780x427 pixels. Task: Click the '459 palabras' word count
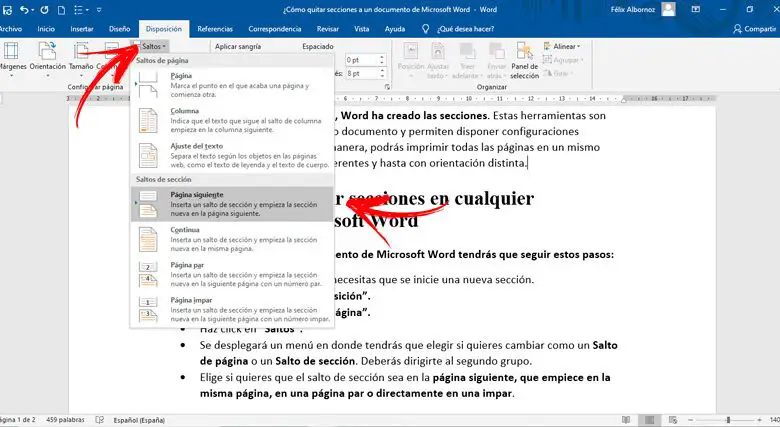[65, 420]
